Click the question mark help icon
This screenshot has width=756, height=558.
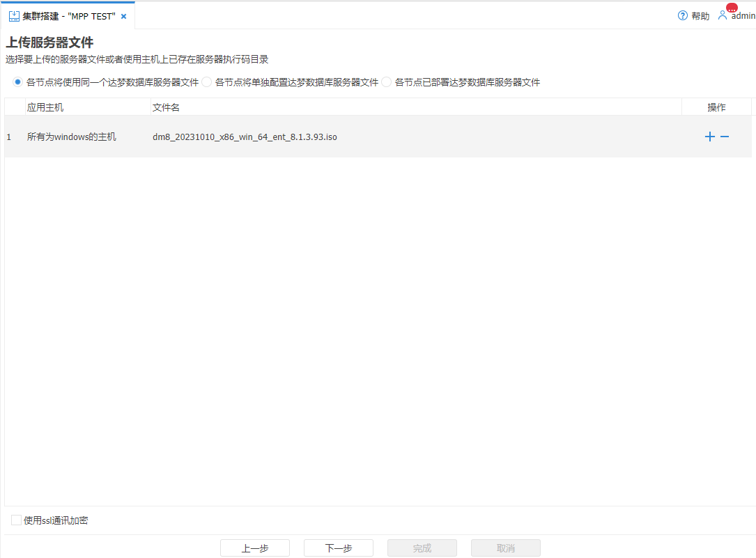click(682, 15)
